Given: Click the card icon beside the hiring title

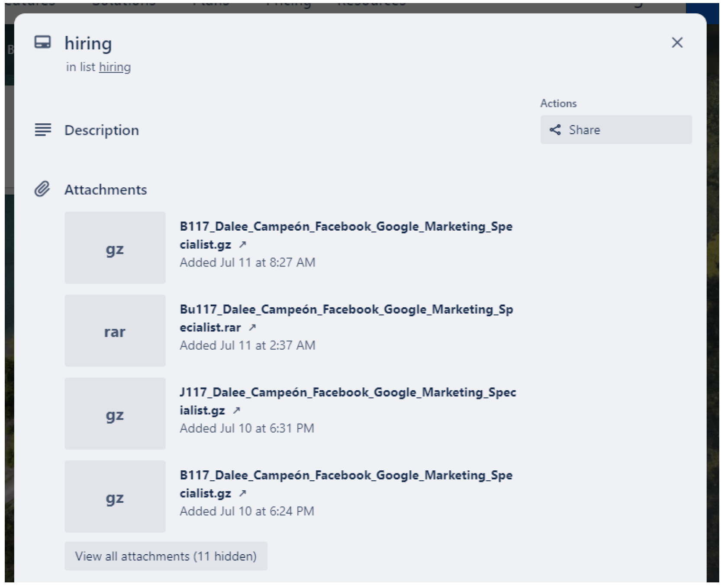Looking at the screenshot, I should [42, 42].
